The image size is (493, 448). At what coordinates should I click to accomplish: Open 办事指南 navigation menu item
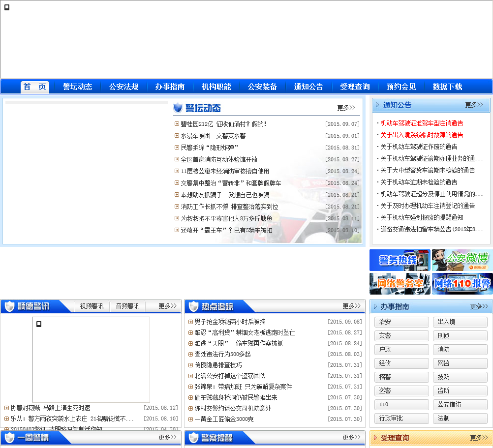click(170, 87)
